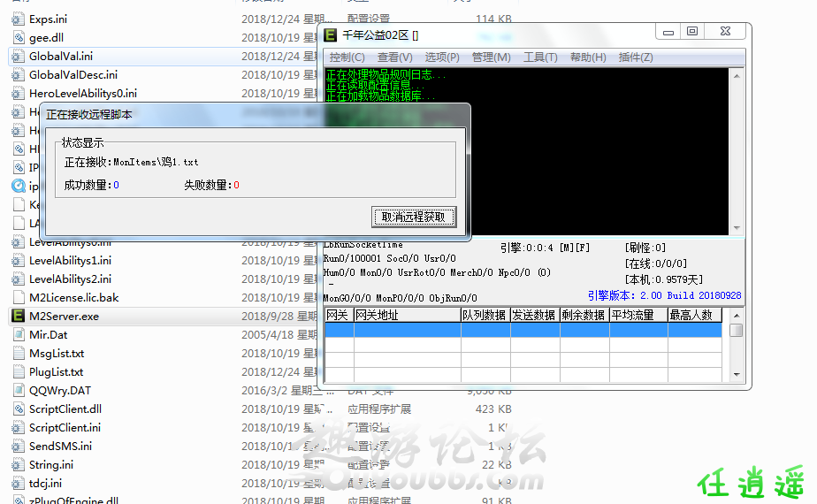The width and height of the screenshot is (817, 504).
Task: Open the 查看(V) menu
Action: click(x=394, y=57)
